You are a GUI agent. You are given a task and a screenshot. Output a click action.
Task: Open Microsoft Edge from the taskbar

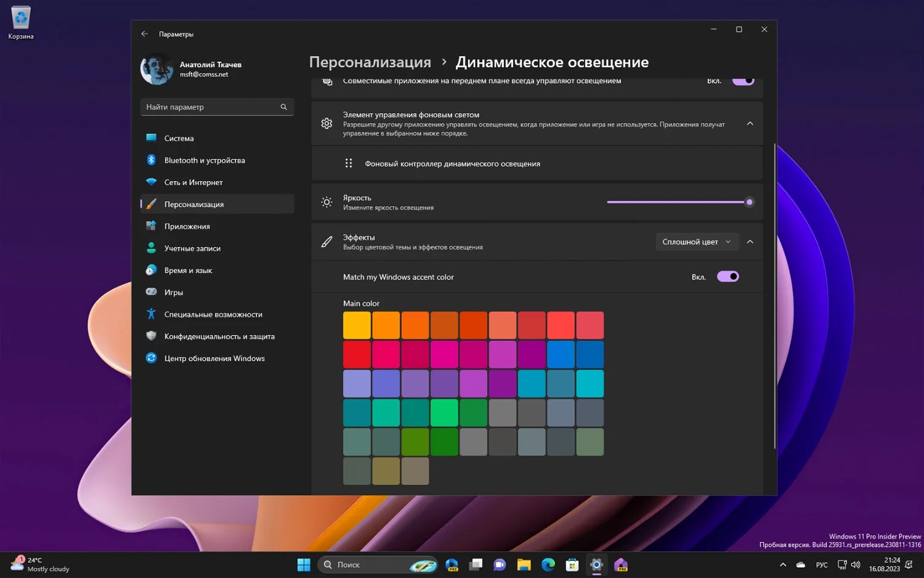click(x=548, y=564)
